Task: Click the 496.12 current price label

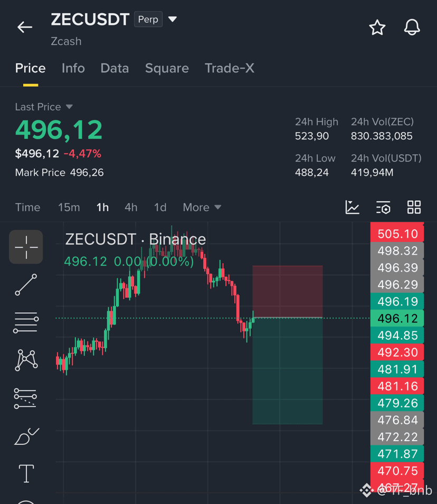Action: (x=397, y=319)
